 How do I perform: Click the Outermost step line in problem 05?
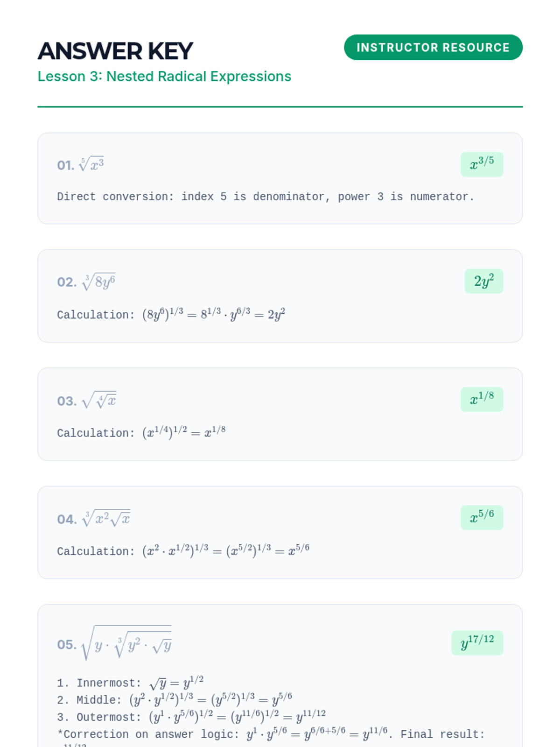[x=191, y=717]
